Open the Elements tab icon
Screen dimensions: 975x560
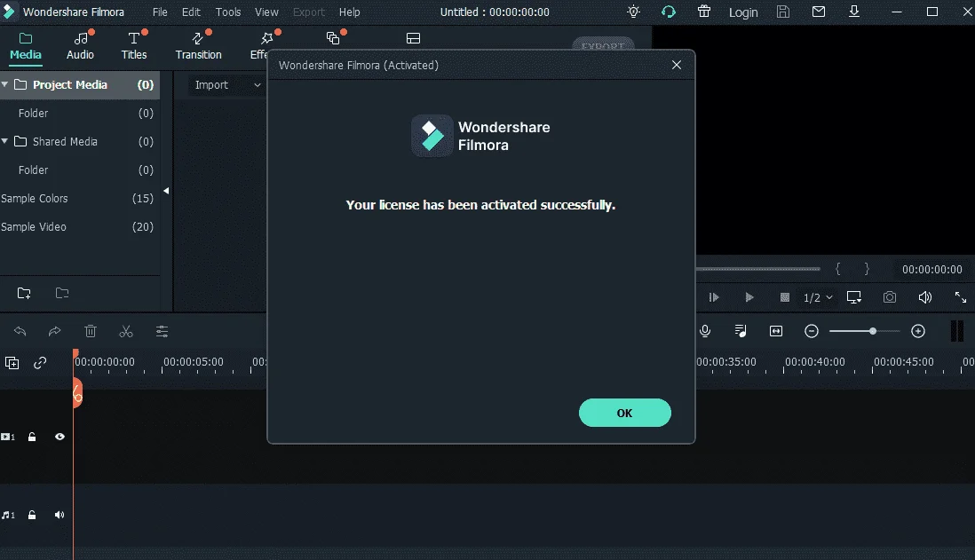click(333, 38)
